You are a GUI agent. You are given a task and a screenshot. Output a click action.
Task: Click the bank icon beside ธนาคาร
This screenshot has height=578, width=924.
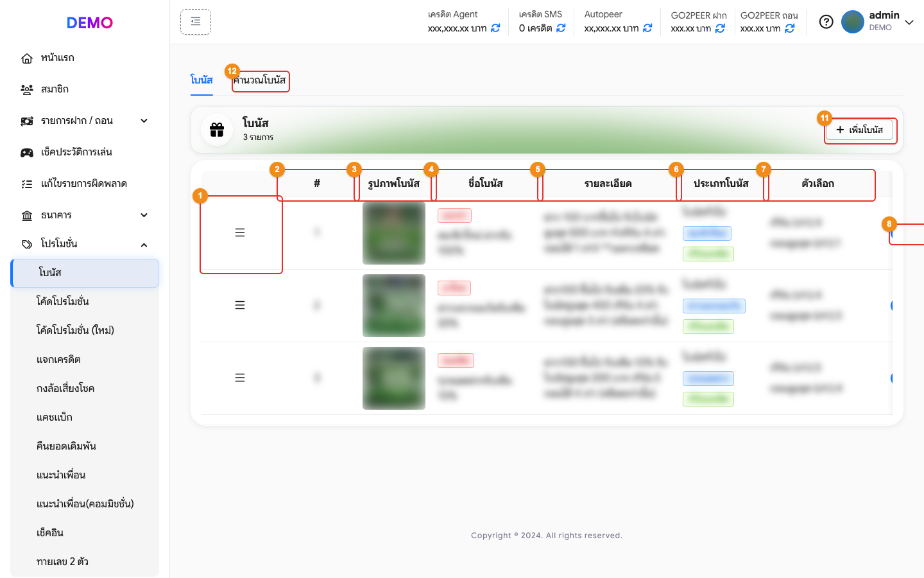pos(27,216)
